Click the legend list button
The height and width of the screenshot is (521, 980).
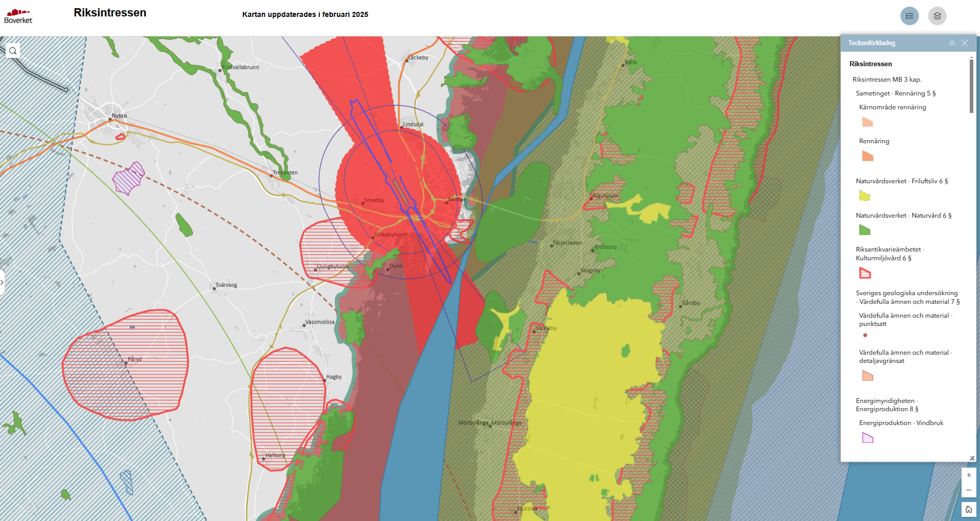tap(909, 16)
